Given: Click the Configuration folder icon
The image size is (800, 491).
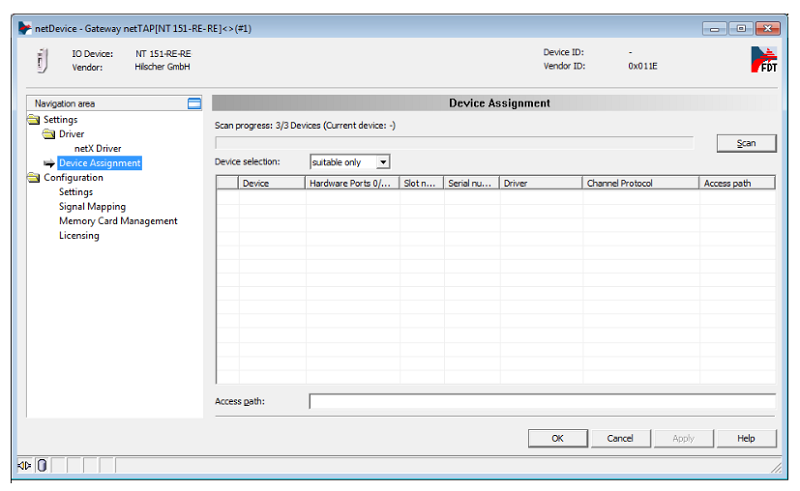Looking at the screenshot, I should coord(34,178).
